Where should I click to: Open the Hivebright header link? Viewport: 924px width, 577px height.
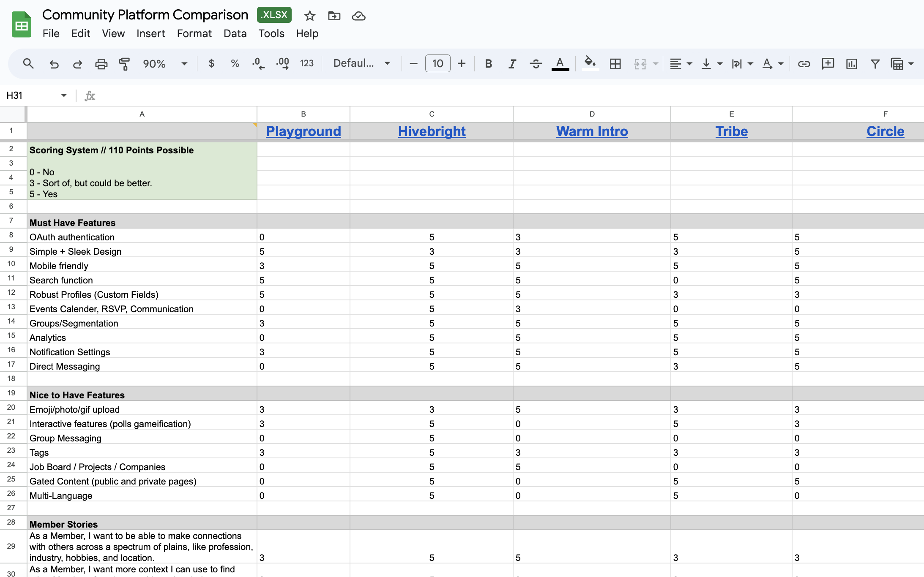pos(432,131)
